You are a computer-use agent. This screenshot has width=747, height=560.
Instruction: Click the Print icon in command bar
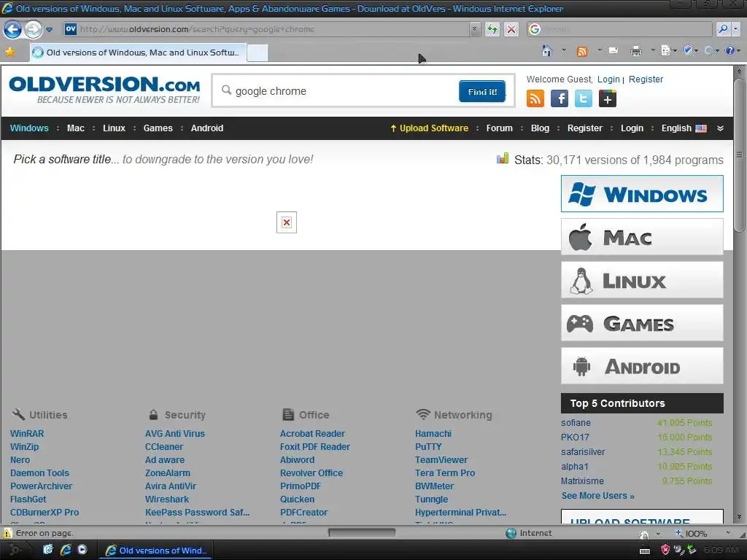coord(636,51)
